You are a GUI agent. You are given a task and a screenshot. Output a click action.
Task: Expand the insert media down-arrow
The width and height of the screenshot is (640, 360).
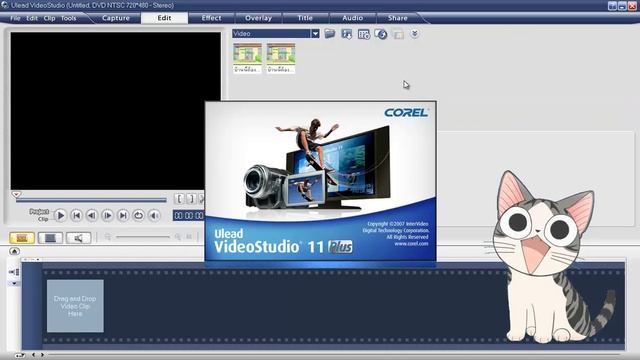tap(14, 283)
